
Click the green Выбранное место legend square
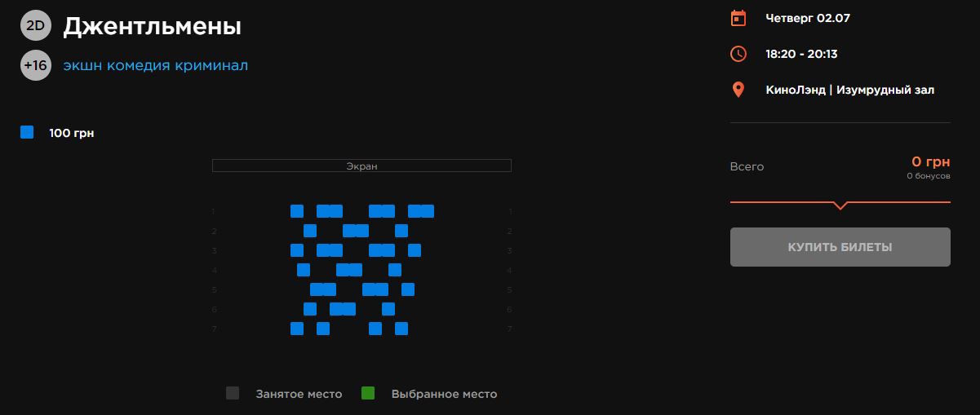(x=368, y=394)
